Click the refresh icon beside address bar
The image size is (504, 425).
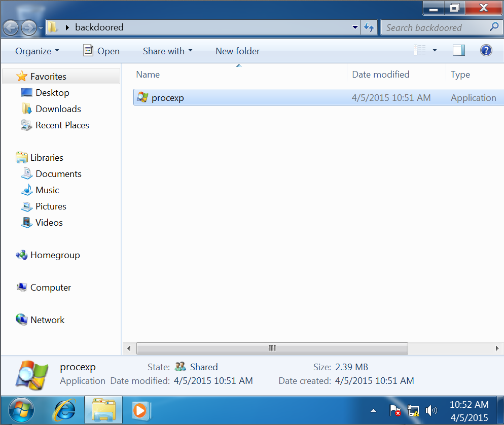(369, 27)
